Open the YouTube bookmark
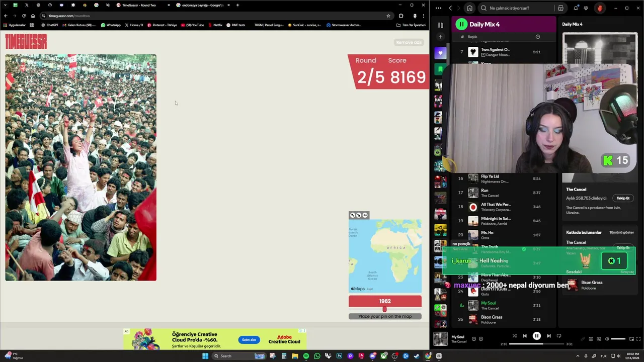The height and width of the screenshot is (362, 644). tap(192, 25)
